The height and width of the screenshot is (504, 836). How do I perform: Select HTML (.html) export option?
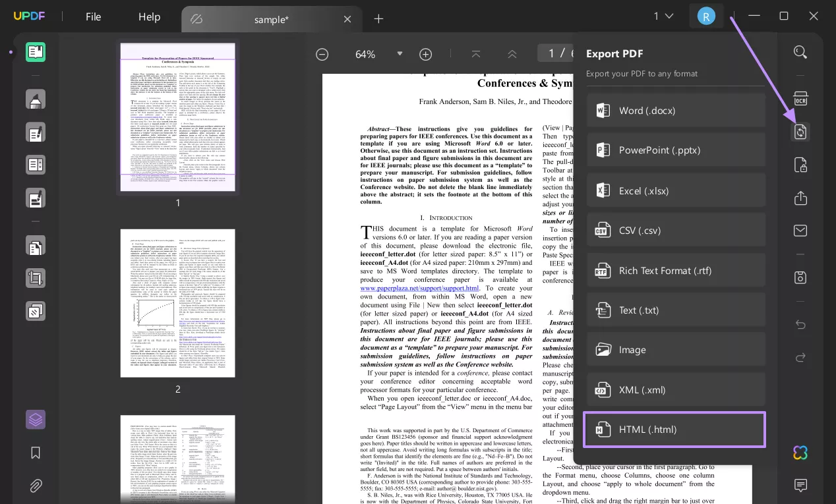click(x=674, y=429)
